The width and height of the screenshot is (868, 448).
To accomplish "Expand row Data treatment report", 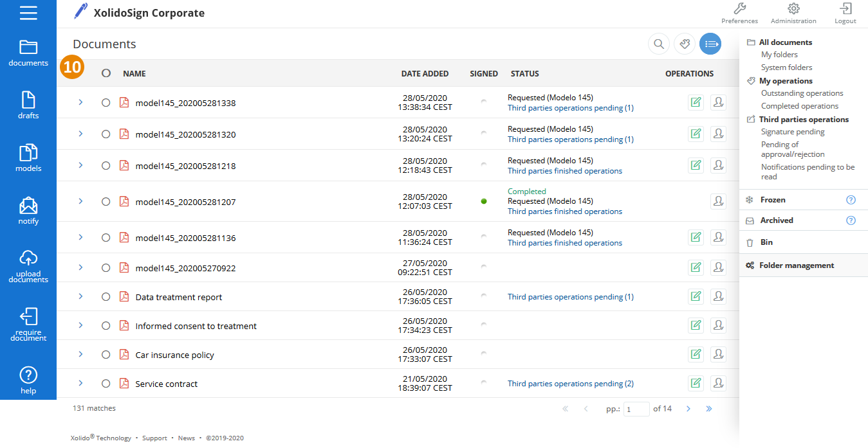I will [x=80, y=296].
